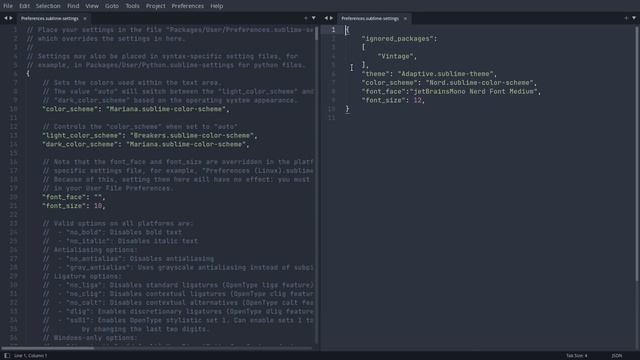Open right pane tab list dropdown
The width and height of the screenshot is (640, 360).
click(x=634, y=18)
